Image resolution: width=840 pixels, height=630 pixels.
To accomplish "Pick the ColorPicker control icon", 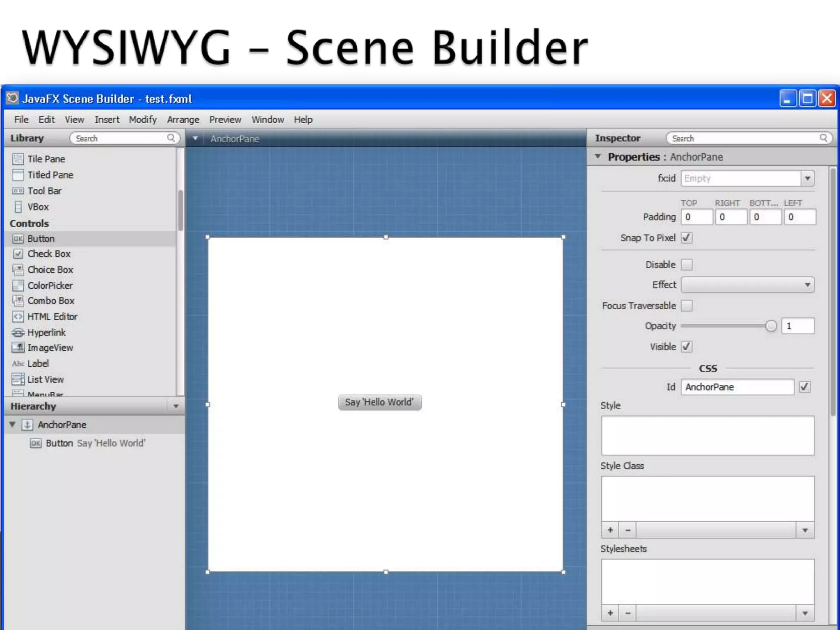I will tap(18, 285).
